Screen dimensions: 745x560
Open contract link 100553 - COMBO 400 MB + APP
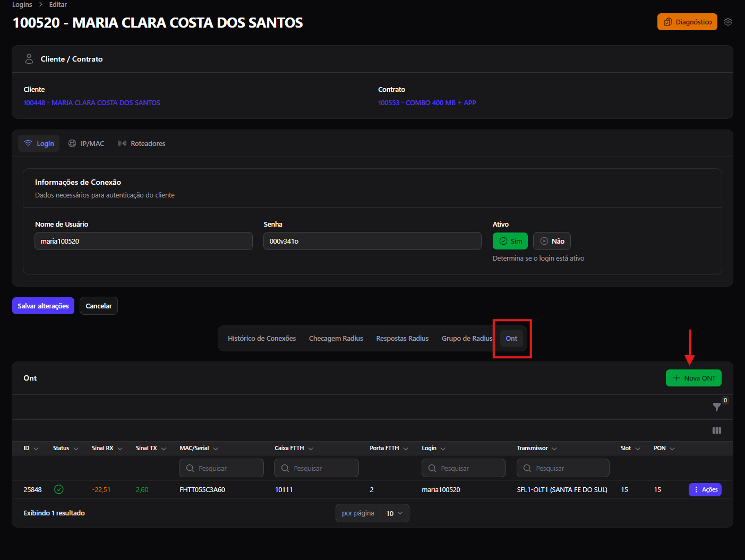point(427,102)
